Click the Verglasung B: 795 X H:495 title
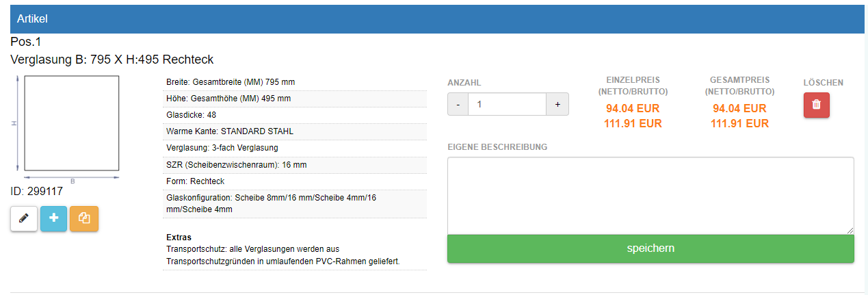The width and height of the screenshot is (868, 295). [x=112, y=60]
